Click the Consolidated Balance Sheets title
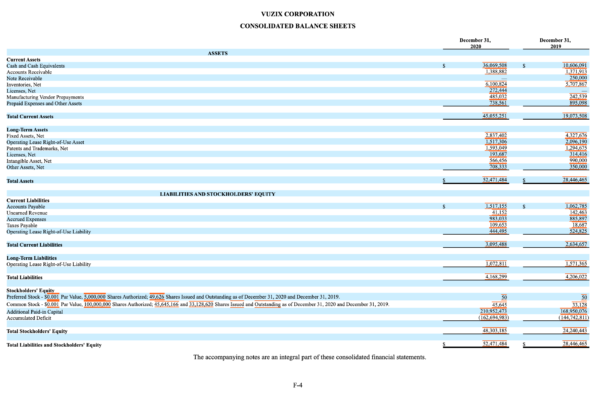This screenshot has height=398, width=600. click(x=298, y=26)
